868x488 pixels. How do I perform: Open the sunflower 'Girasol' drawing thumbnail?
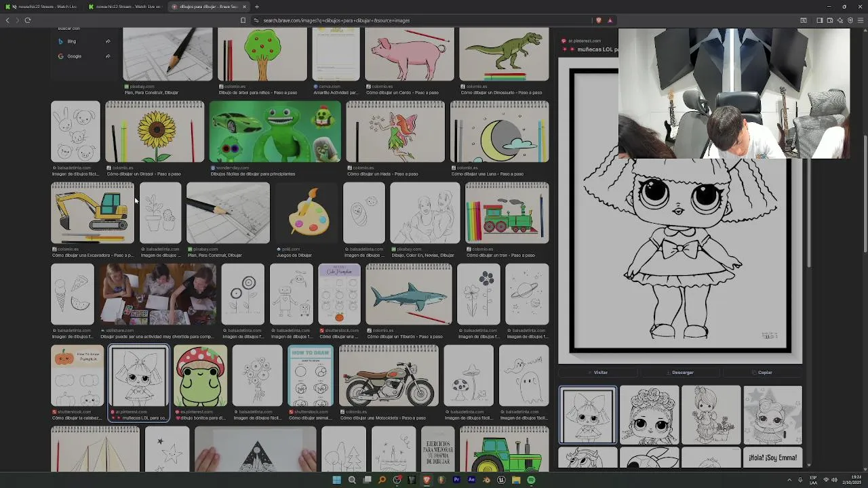pyautogui.click(x=155, y=131)
